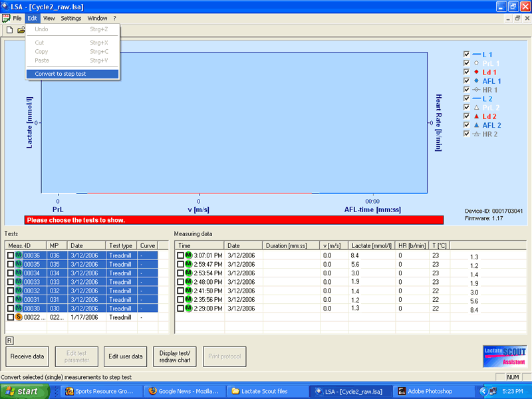Choose Convert to step test
532x399 pixels.
[x=72, y=74]
